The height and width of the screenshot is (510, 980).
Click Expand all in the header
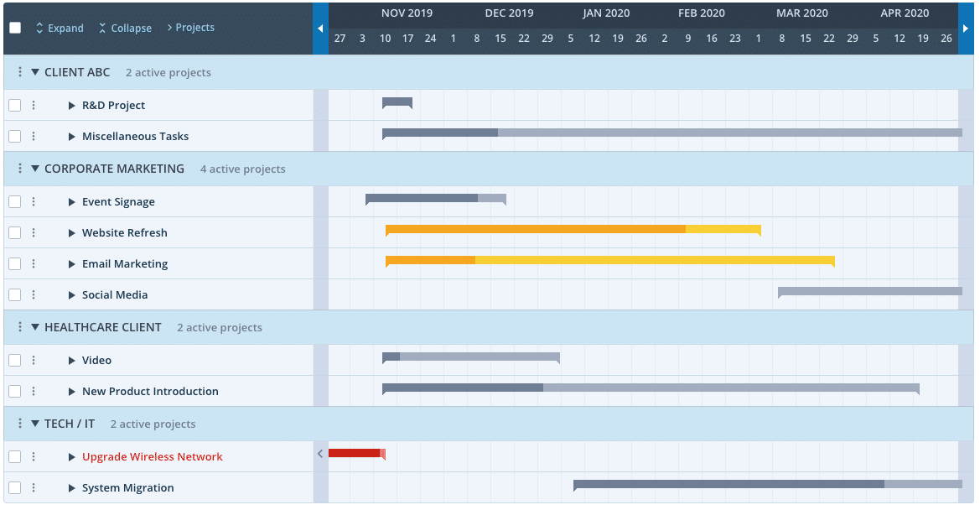60,29
